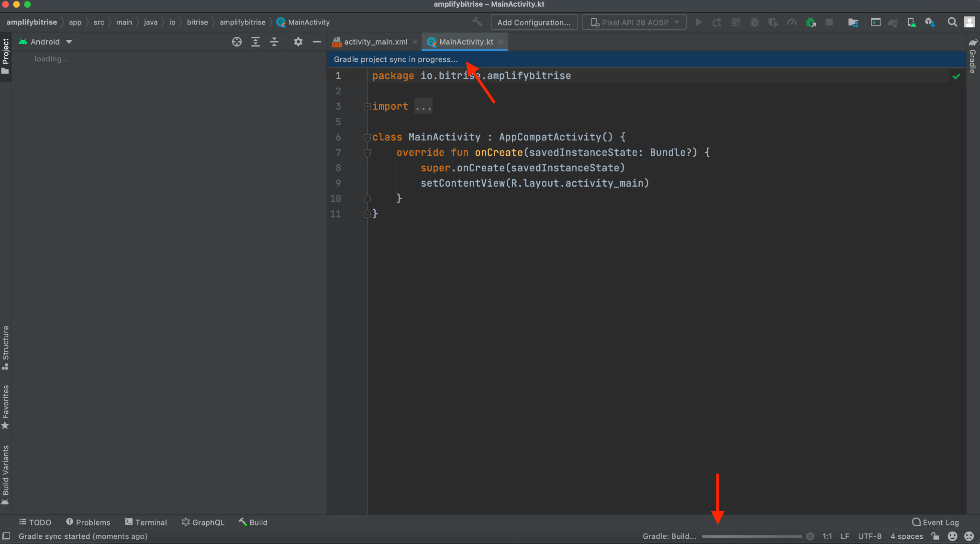
Task: Close the MainActivity.kt tab
Action: point(501,42)
